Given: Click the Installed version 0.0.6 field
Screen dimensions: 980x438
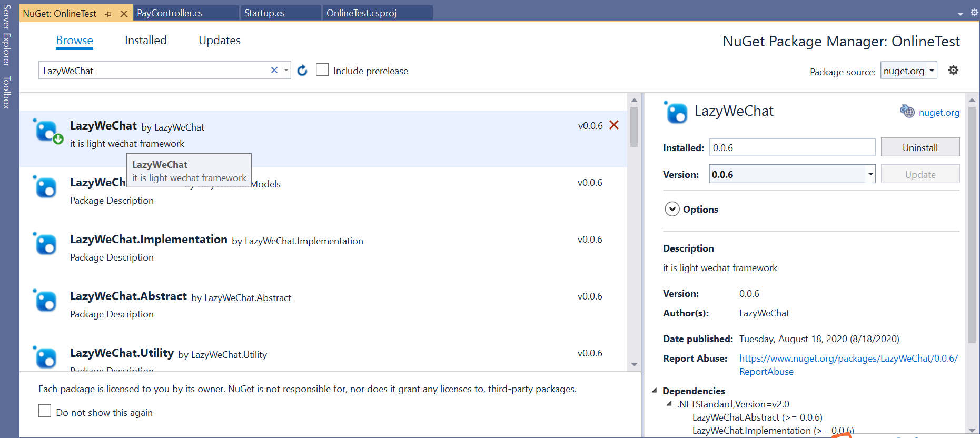Looking at the screenshot, I should pyautogui.click(x=792, y=147).
